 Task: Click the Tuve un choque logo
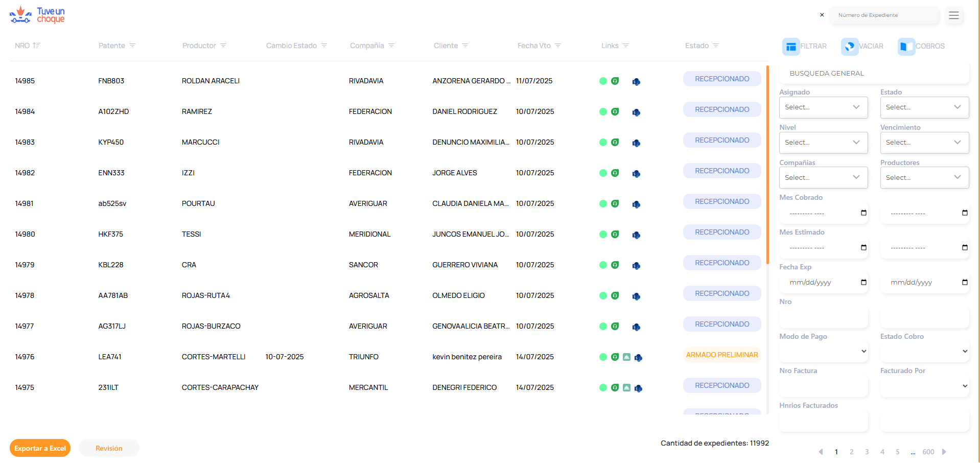(37, 15)
